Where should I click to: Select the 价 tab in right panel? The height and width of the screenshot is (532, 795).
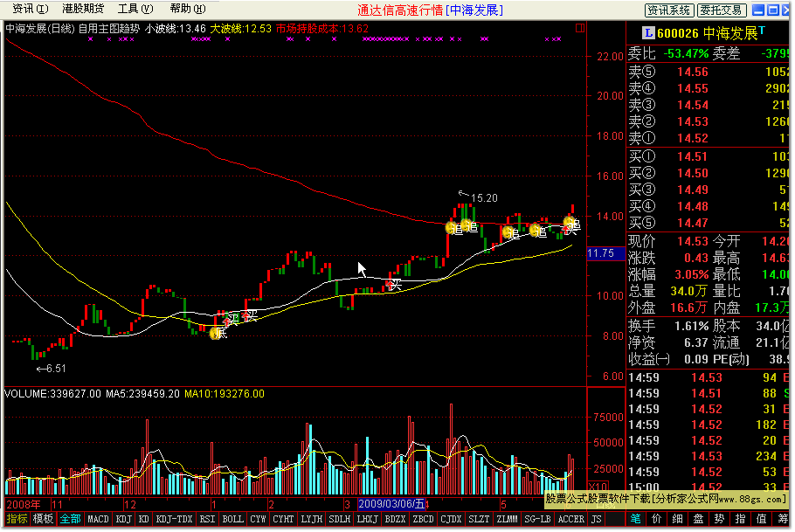pos(657,519)
